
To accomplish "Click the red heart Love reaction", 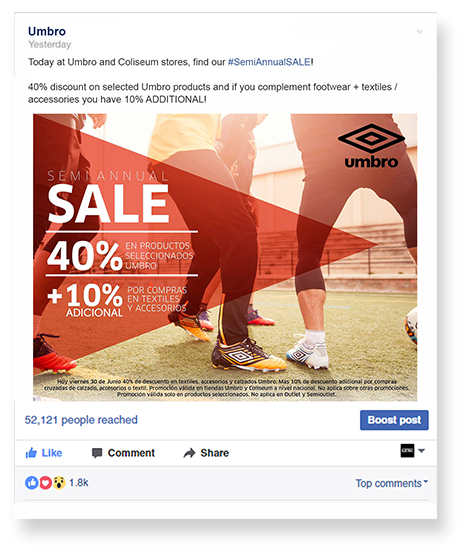I will click(x=45, y=483).
